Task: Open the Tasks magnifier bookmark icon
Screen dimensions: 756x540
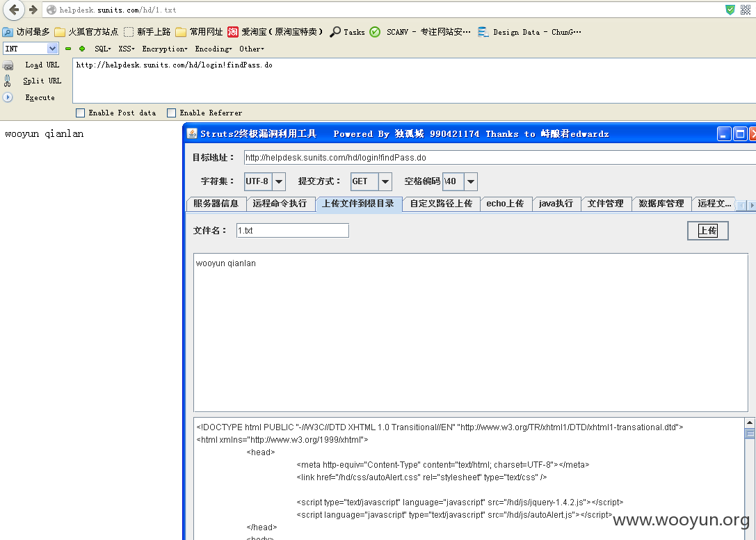Action: 335,32
